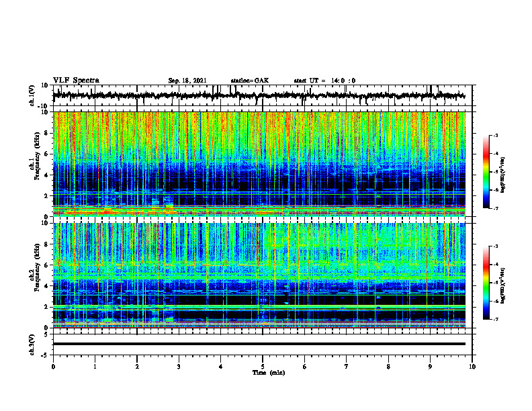Click the upper colorbar log(PSD) unit label
Image resolution: width=532 pixels, height=411 pixels.
503,175
